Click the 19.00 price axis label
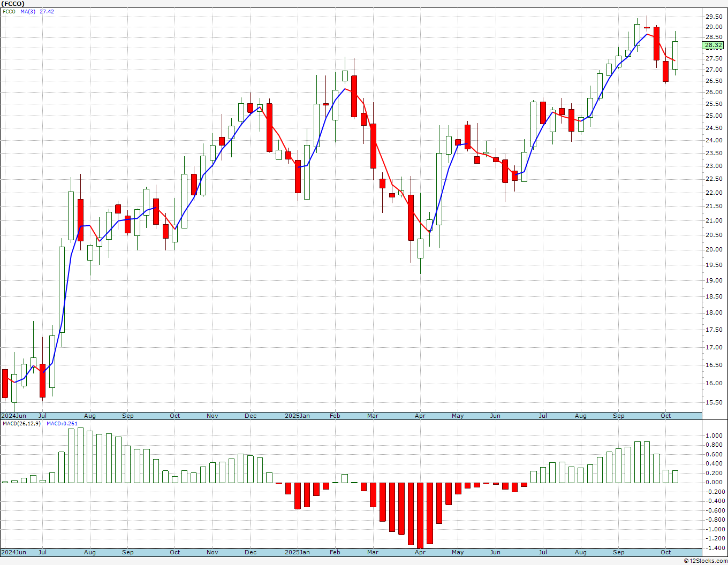 (714, 280)
